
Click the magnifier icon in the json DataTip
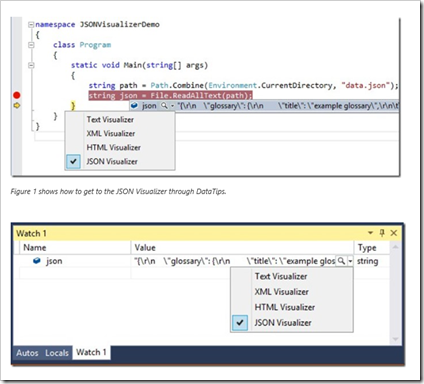[x=164, y=106]
